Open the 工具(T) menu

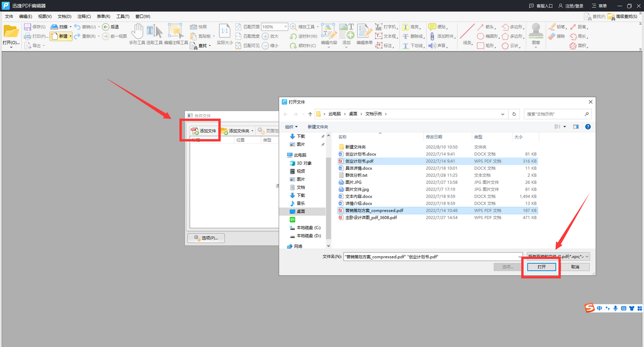(123, 17)
